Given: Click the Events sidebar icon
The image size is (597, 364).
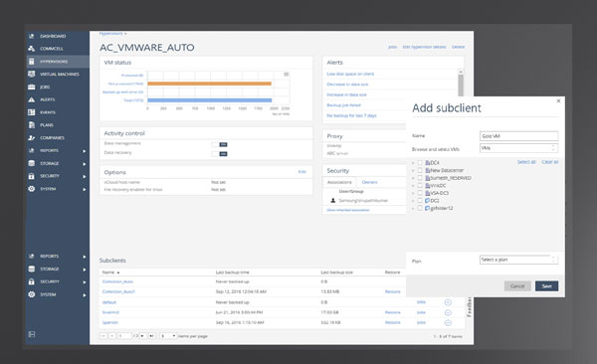Looking at the screenshot, I should 32,112.
